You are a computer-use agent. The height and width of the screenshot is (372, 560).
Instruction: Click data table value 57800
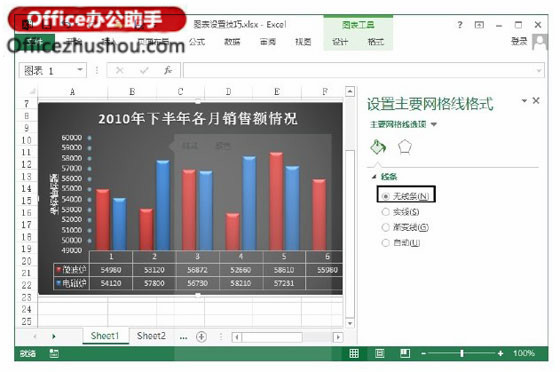click(x=154, y=283)
